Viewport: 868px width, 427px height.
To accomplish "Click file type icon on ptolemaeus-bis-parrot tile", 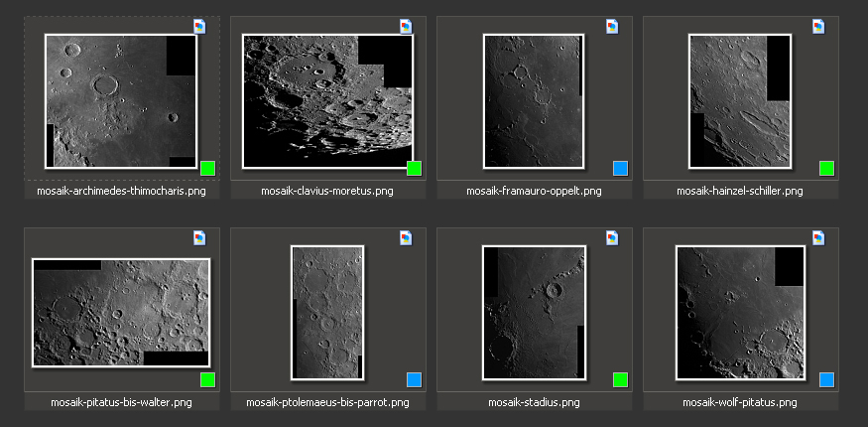I will coord(406,238).
